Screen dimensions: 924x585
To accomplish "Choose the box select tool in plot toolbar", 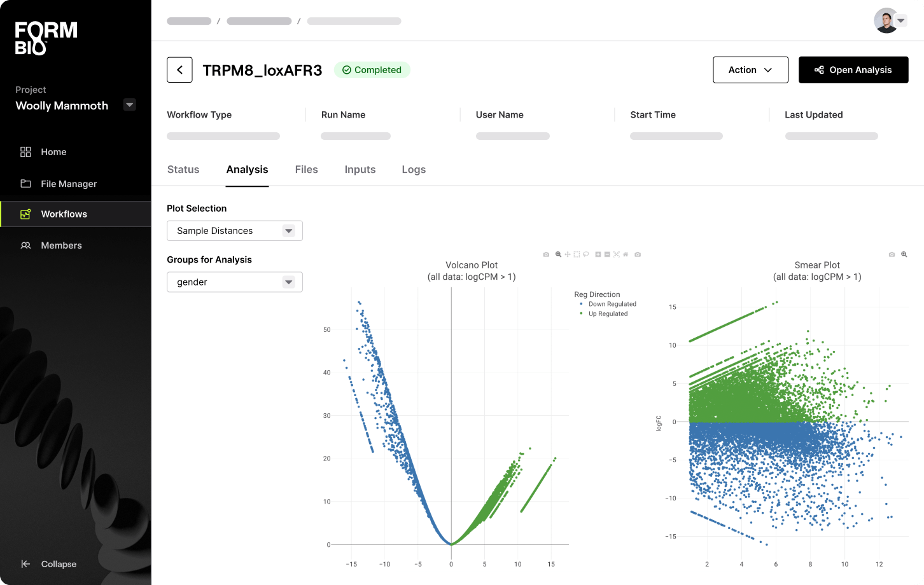I will click(577, 254).
